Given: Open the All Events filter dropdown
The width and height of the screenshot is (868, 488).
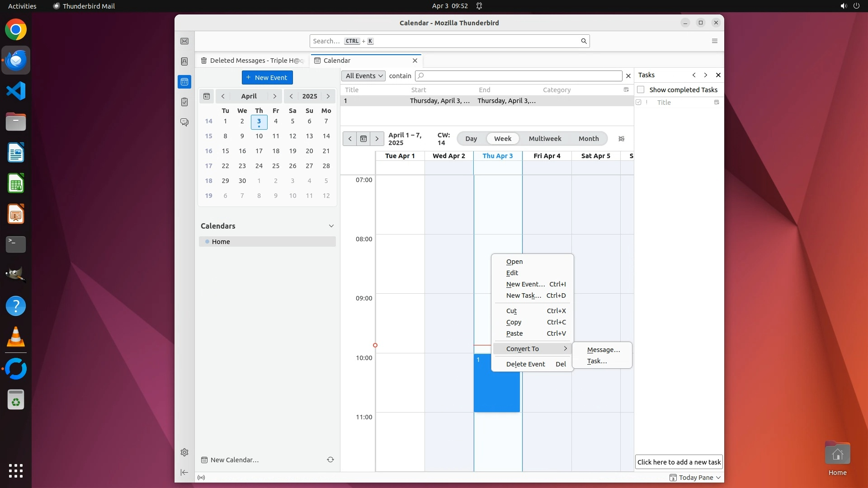Looking at the screenshot, I should pyautogui.click(x=364, y=76).
